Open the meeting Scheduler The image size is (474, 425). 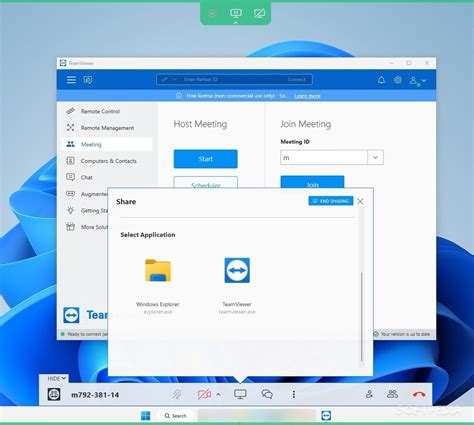[206, 183]
